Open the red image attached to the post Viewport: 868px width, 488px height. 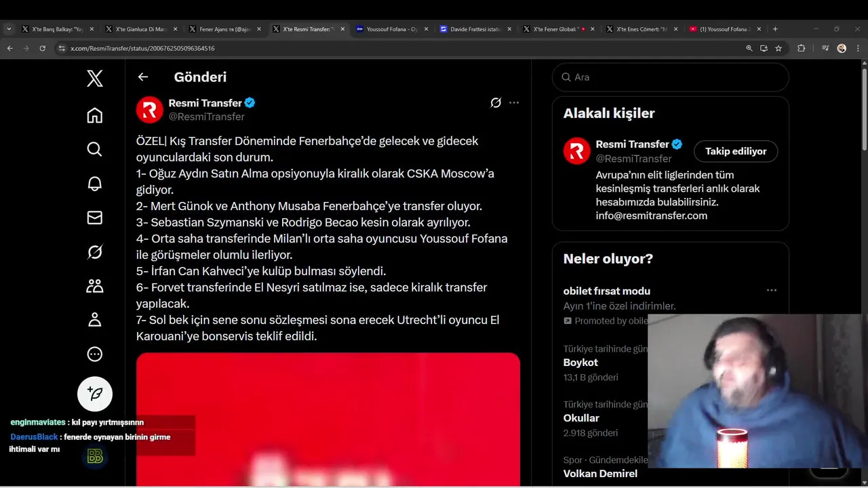click(x=328, y=419)
